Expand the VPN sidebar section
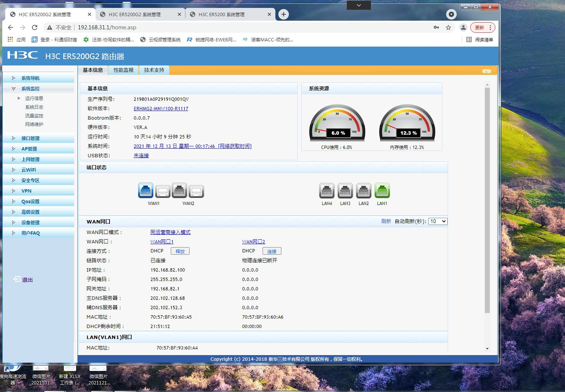565x392 pixels. coord(26,191)
